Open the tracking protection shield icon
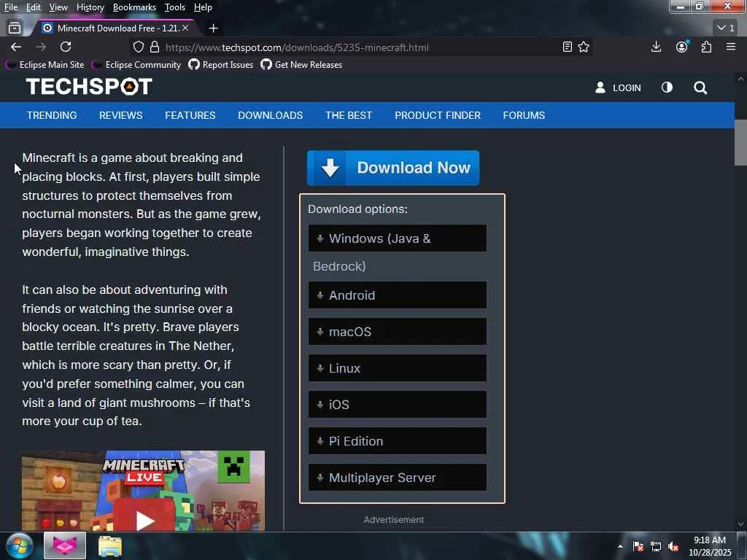 [138, 47]
